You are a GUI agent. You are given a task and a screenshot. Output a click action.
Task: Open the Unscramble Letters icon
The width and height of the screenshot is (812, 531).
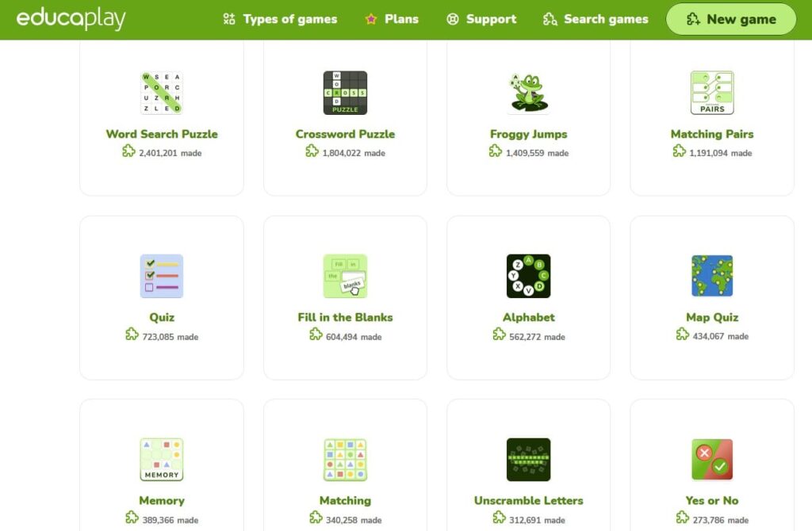pyautogui.click(x=528, y=459)
